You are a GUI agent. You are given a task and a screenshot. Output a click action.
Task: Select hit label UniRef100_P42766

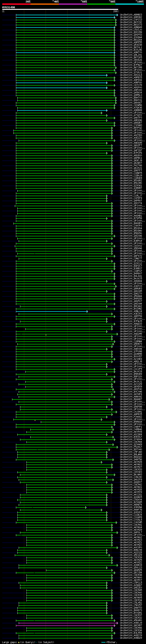[x=131, y=165]
